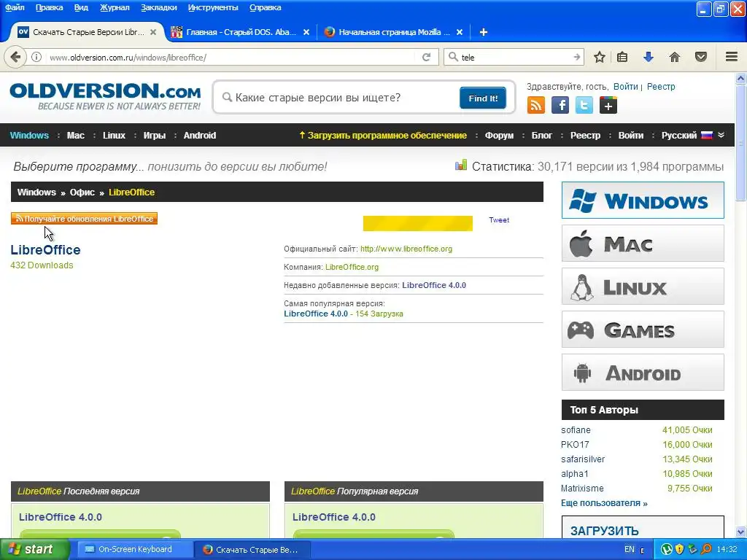
Task: Click Получайте обновления LibreOffice button
Action: point(85,219)
